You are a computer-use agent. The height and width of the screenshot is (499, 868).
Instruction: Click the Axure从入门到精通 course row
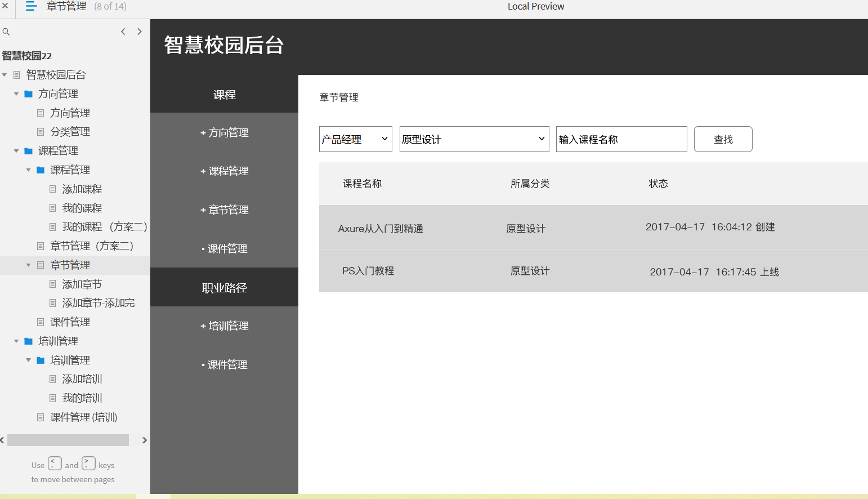coord(593,228)
